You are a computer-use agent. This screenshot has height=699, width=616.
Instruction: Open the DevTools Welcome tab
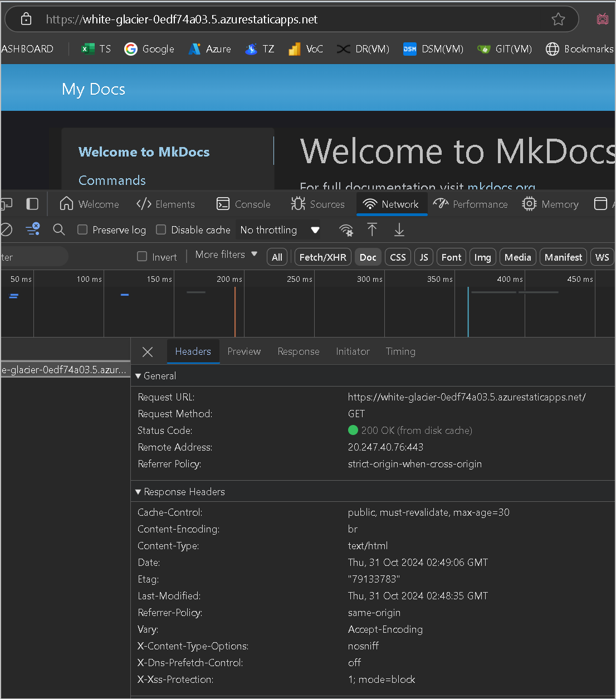[89, 204]
